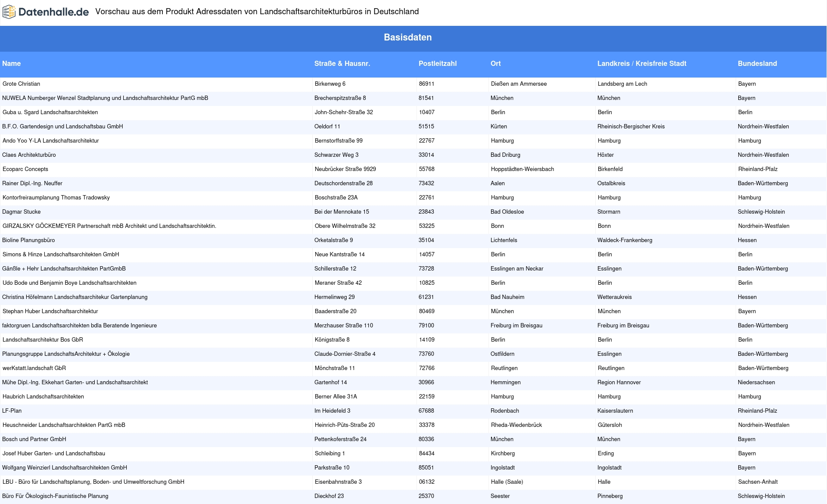
Task: Select the Postleitzahl column header
Action: (x=438, y=63)
